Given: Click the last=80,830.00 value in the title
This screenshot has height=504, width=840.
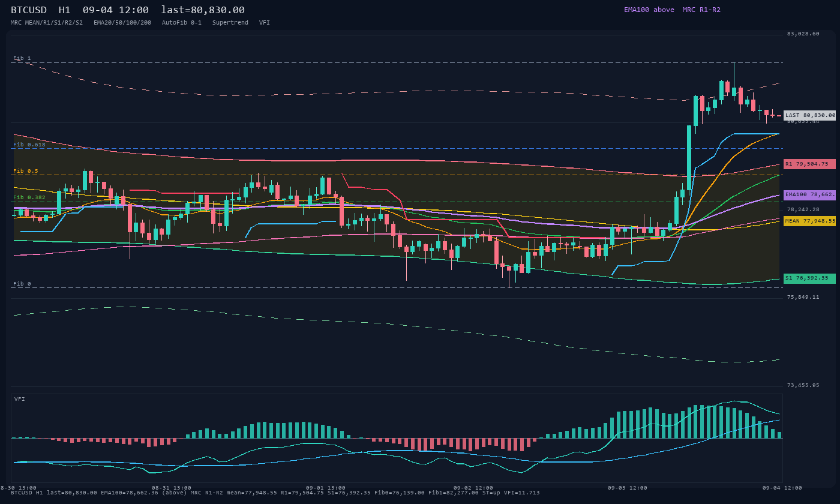Looking at the screenshot, I should 203,10.
